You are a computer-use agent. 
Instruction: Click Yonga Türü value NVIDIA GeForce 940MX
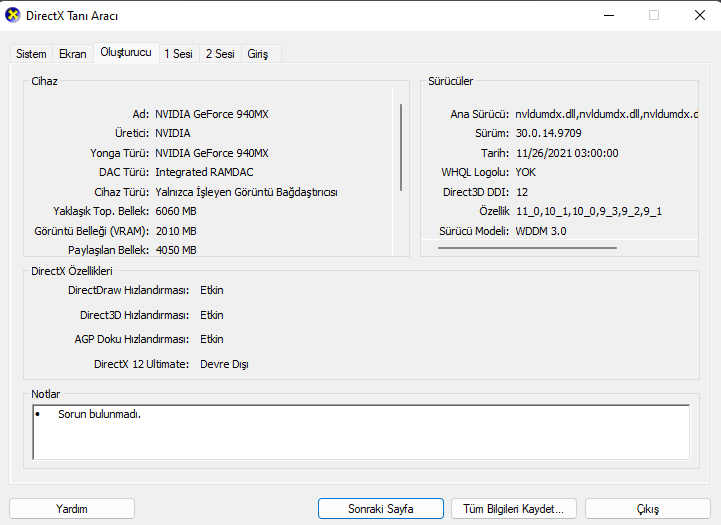point(212,153)
